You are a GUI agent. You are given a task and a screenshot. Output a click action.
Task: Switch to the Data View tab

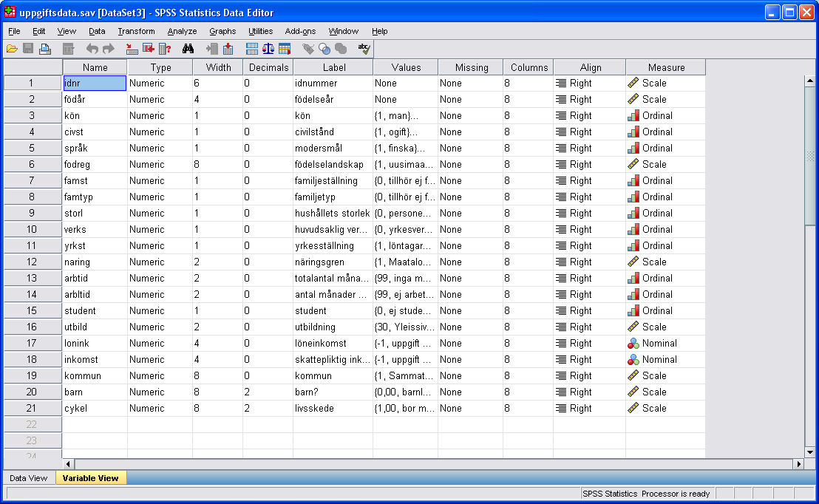pos(28,478)
